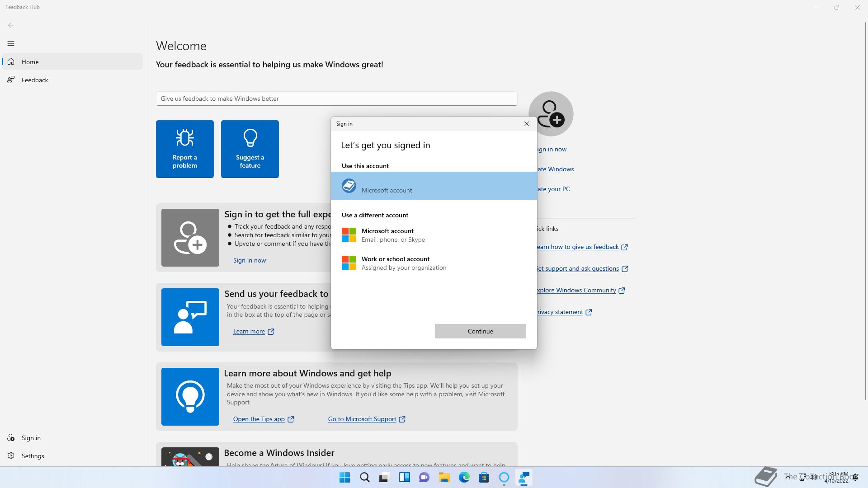Screen dimensions: 868x488
Task: Open Get support and ask questions link
Action: pos(578,268)
